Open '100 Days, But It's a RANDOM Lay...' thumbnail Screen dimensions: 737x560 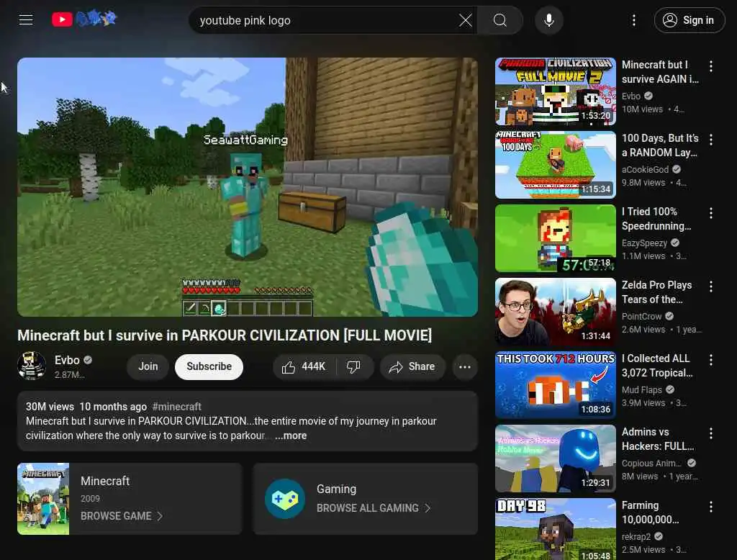pyautogui.click(x=556, y=165)
